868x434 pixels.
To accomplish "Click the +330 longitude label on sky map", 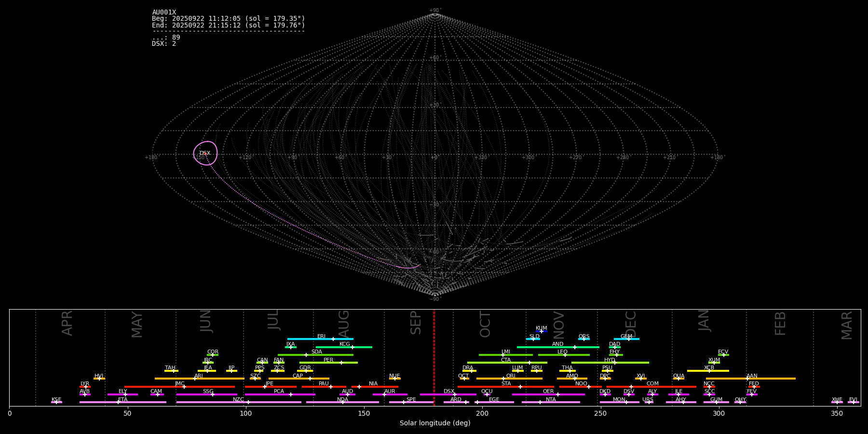I will [481, 158].
